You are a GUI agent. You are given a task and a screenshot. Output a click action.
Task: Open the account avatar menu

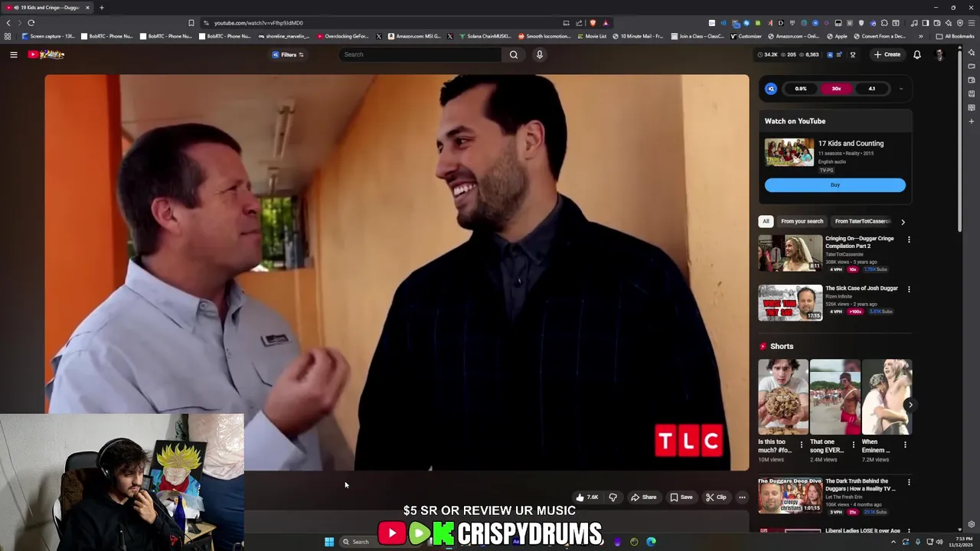pos(939,54)
